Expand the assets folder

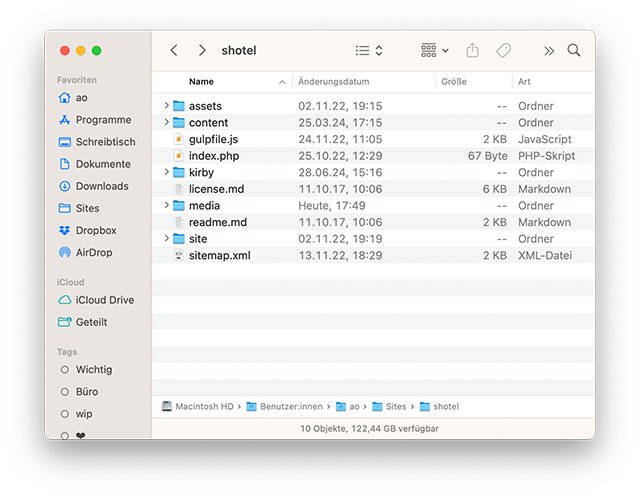pos(166,106)
